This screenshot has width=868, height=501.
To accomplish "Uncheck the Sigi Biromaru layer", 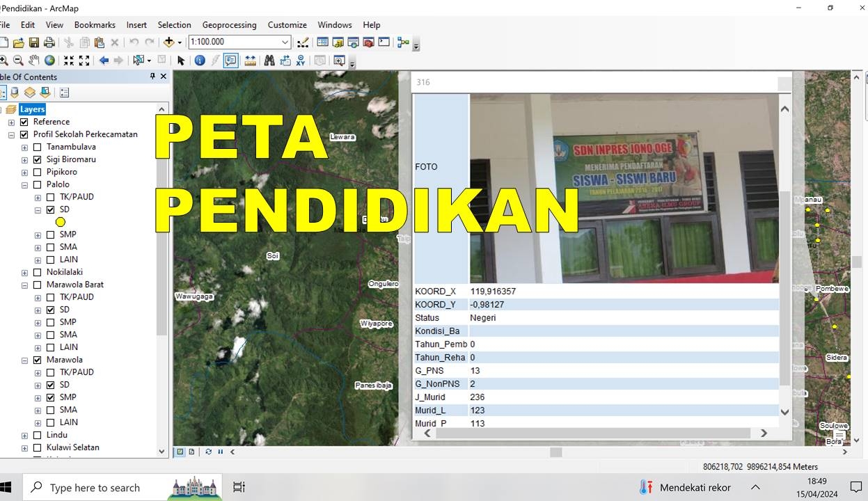I will (38, 159).
